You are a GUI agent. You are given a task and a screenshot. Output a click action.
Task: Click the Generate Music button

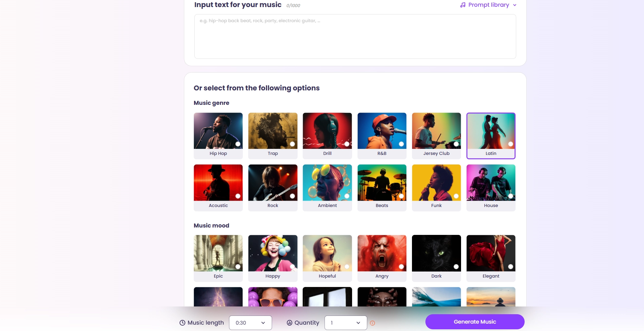coord(475,322)
